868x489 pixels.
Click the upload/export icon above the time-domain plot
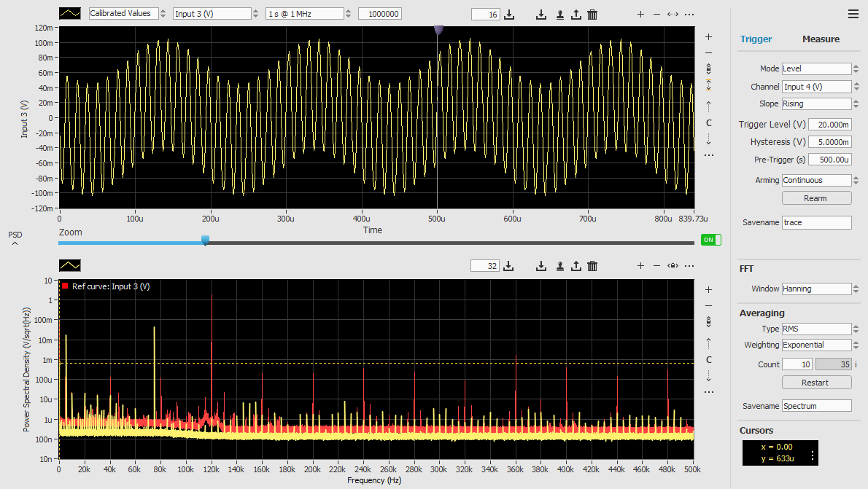point(576,14)
